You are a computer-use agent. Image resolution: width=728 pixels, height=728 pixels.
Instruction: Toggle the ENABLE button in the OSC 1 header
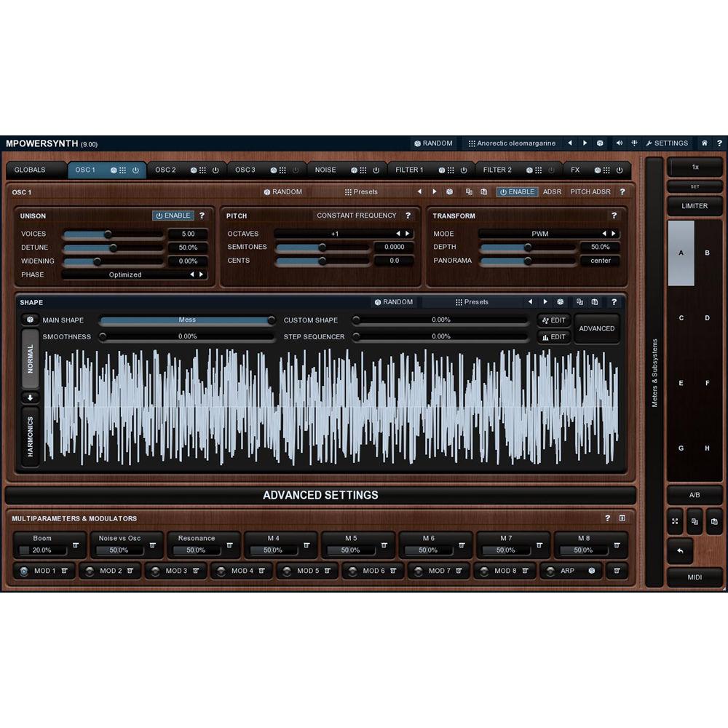click(x=517, y=192)
